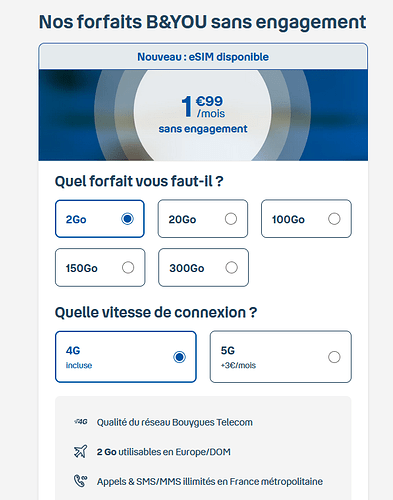Screen dimensions: 393x500
Task: Click the phone calls & SMS icon
Action: pyautogui.click(x=80, y=481)
